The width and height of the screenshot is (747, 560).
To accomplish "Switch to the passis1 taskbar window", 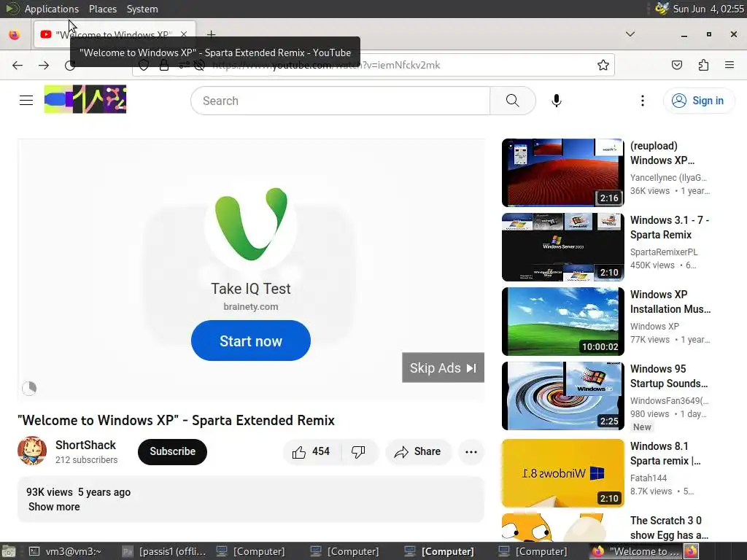I will pyautogui.click(x=164, y=551).
